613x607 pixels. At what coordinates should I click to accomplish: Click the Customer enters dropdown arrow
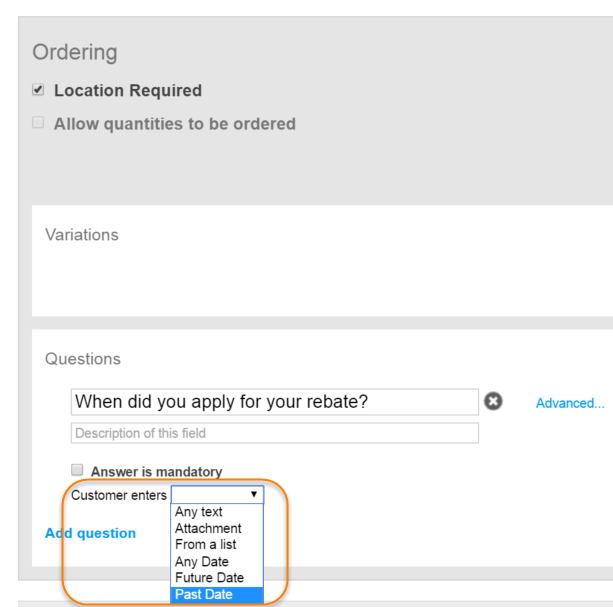pyautogui.click(x=254, y=494)
